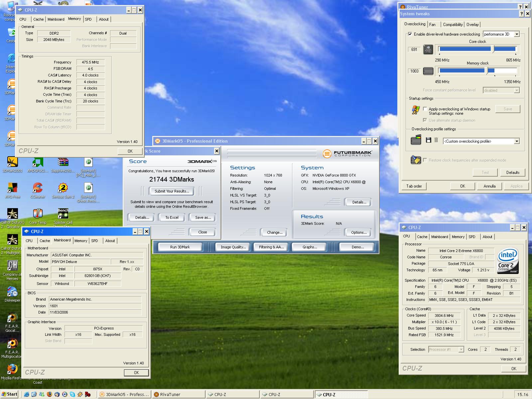The image size is (532, 399).
Task: Open the Custom overclocking profile dropdown
Action: pyautogui.click(x=481, y=141)
